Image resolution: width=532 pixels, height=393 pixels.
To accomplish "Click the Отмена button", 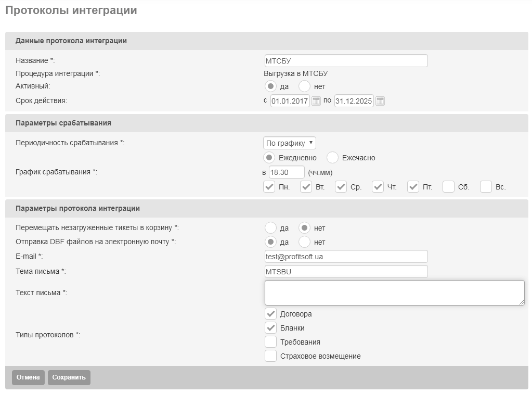I will tap(28, 377).
